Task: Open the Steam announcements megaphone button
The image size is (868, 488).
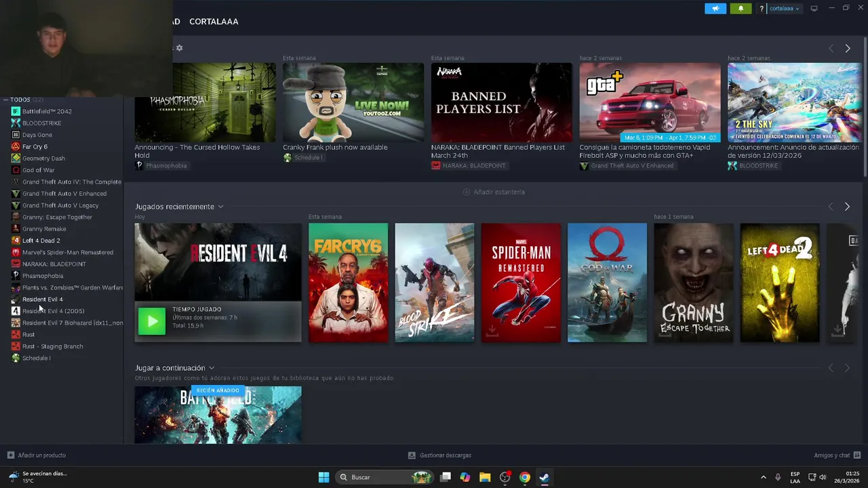Action: 715,8
